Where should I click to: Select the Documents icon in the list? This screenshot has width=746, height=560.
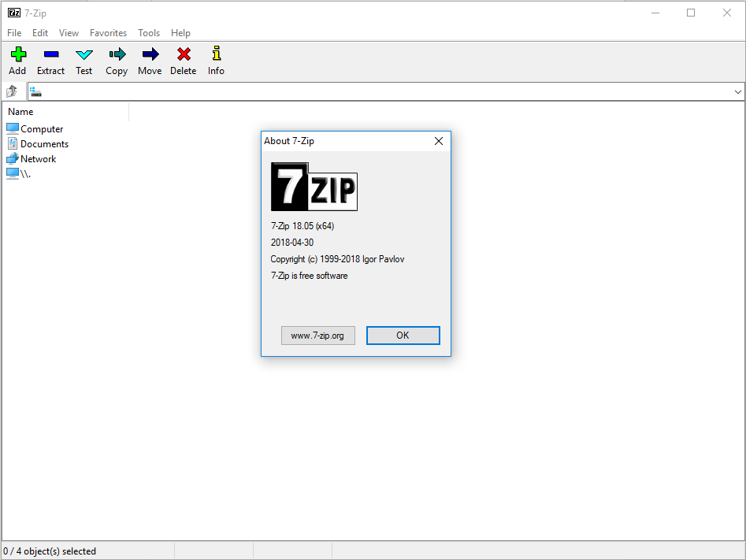coord(13,143)
